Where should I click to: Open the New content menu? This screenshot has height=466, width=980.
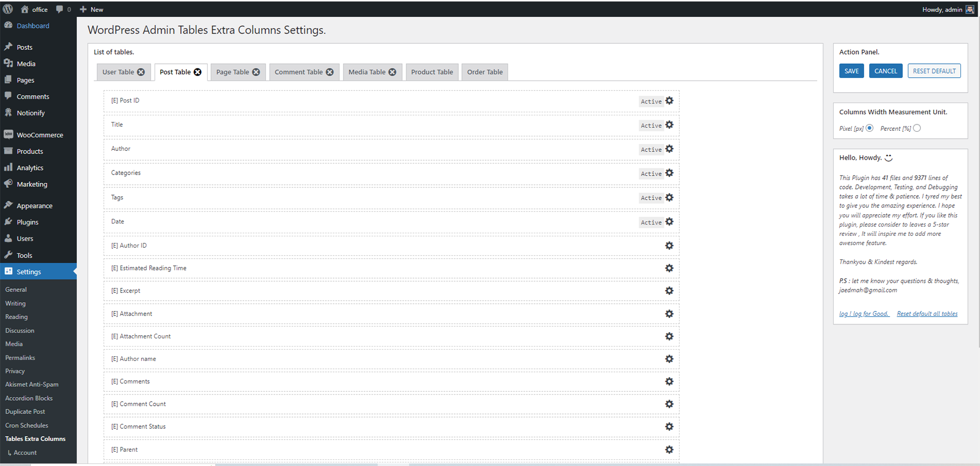91,9
